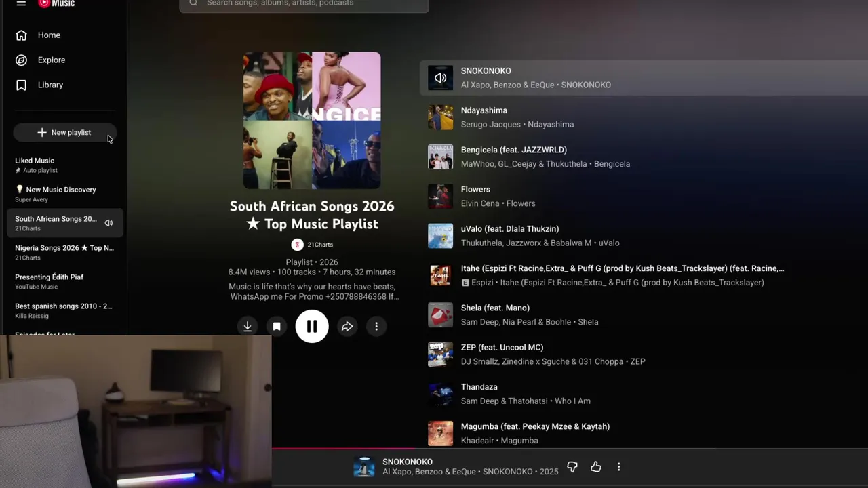Click the Itahe track thumbnail
Viewport: 868px width, 488px height.
440,275
